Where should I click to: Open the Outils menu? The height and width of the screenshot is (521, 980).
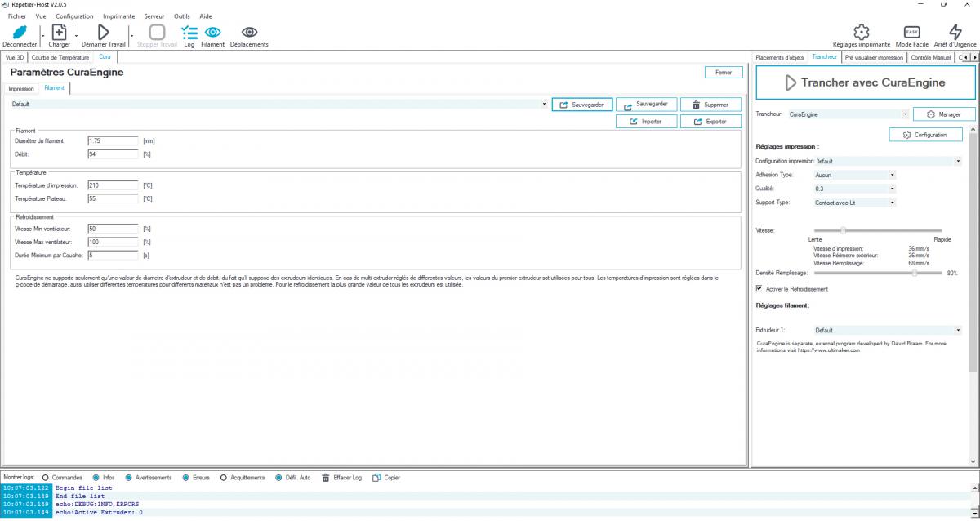tap(181, 16)
